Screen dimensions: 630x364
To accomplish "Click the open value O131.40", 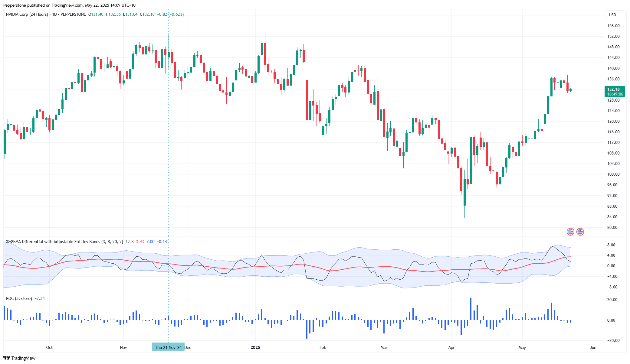I will 96,14.
